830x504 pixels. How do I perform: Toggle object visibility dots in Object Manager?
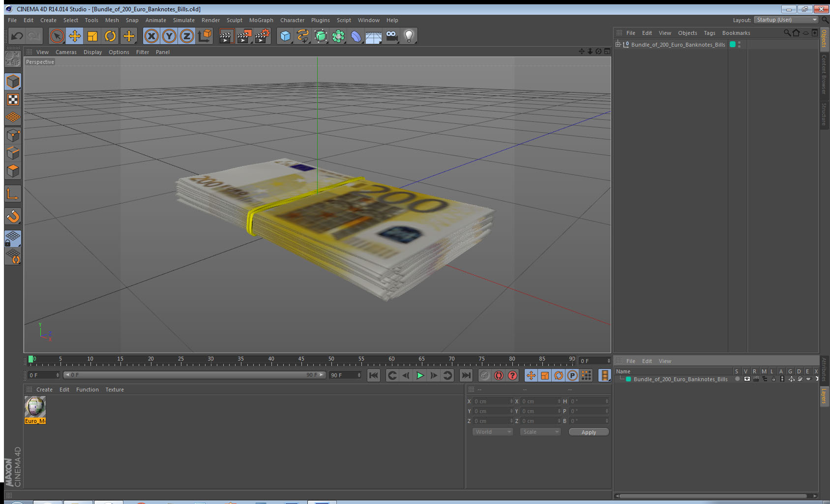[739, 44]
